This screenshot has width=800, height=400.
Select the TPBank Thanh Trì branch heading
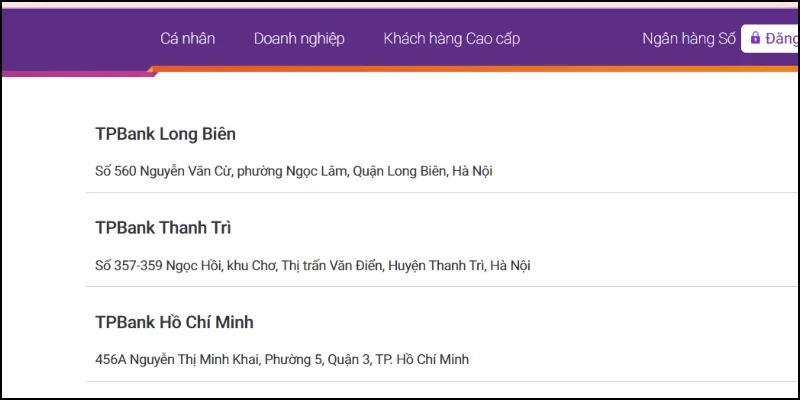(163, 228)
